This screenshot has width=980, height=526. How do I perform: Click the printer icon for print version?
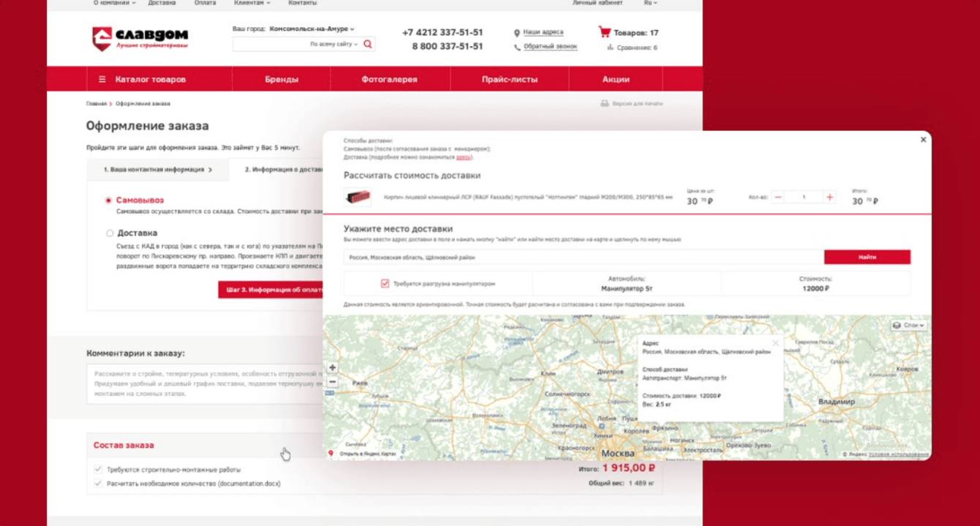pyautogui.click(x=605, y=104)
